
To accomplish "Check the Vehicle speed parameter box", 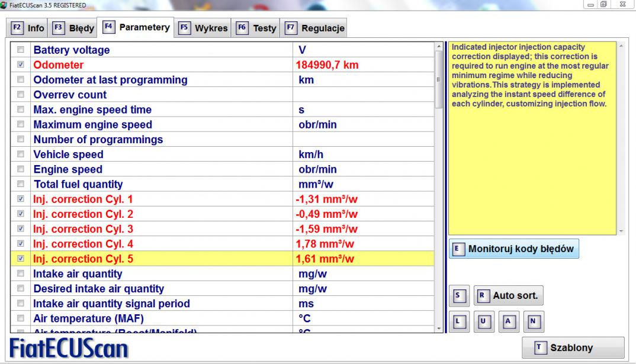I will 20,154.
